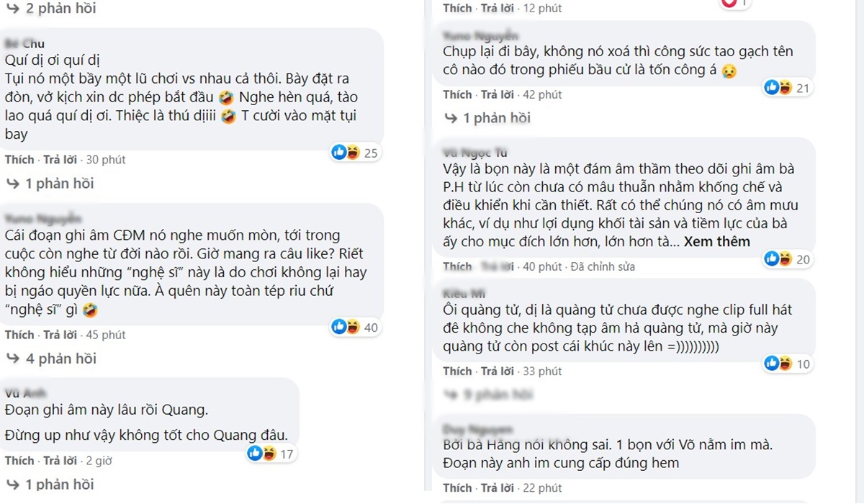Click reaction icons showing 10 reactions
This screenshot has height=504, width=864.
pyautogui.click(x=778, y=364)
